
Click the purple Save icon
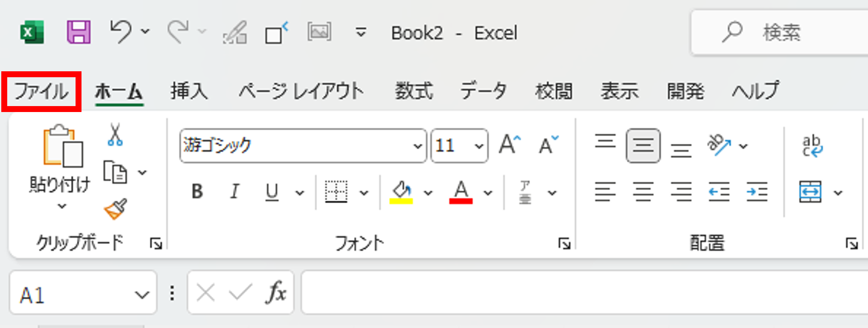[79, 32]
